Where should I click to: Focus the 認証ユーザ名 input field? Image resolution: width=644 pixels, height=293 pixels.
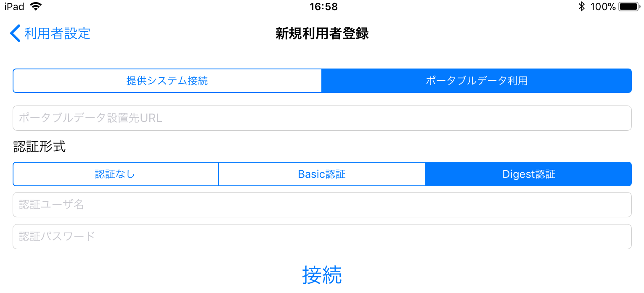[322, 205]
